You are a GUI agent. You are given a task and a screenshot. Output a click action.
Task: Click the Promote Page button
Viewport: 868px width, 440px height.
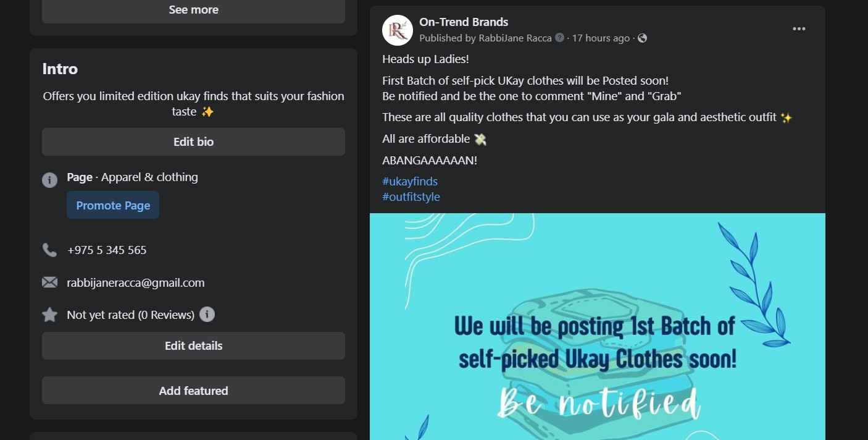(113, 205)
